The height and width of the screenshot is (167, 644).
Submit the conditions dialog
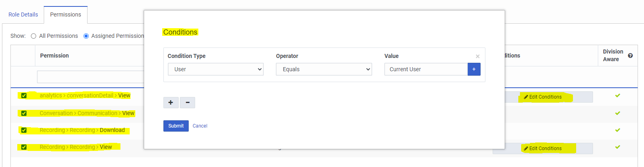(176, 126)
